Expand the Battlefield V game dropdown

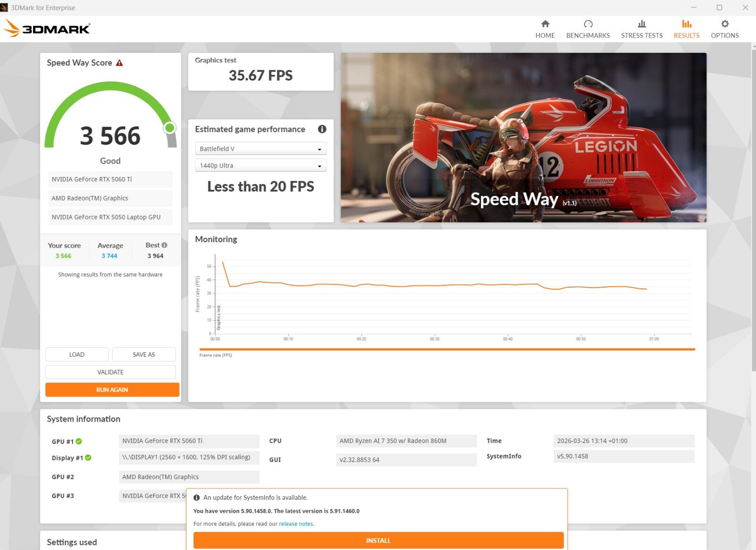click(260, 149)
